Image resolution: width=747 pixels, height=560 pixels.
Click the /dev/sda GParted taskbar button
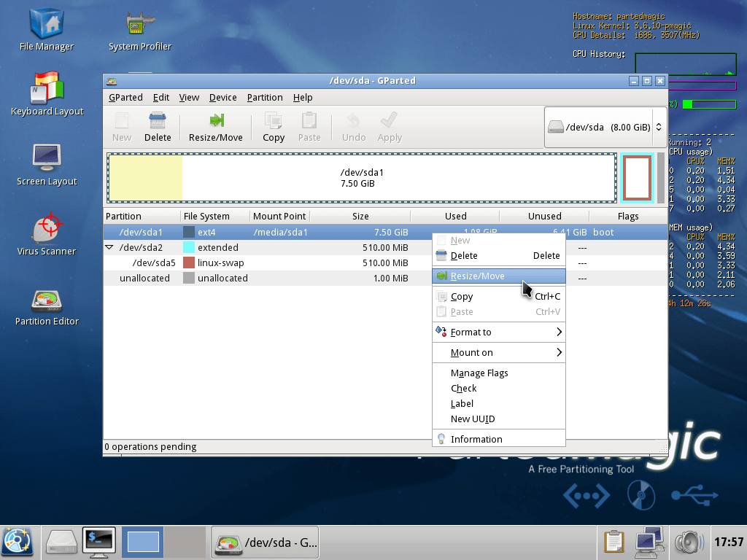(x=265, y=542)
